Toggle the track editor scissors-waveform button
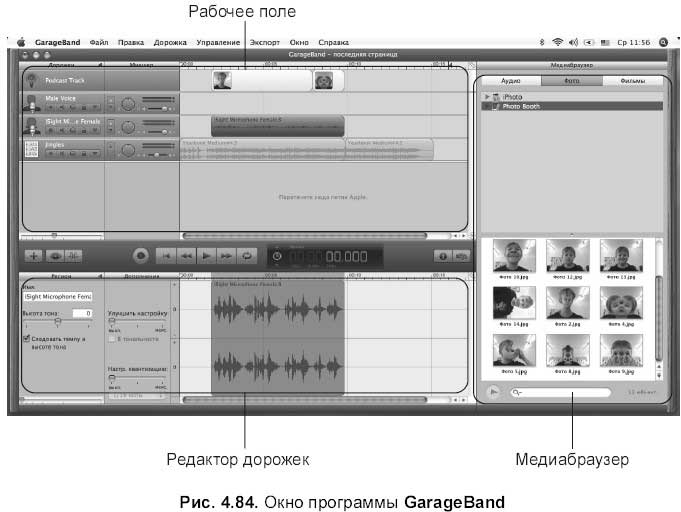This screenshot has height=512, width=681. [x=73, y=256]
